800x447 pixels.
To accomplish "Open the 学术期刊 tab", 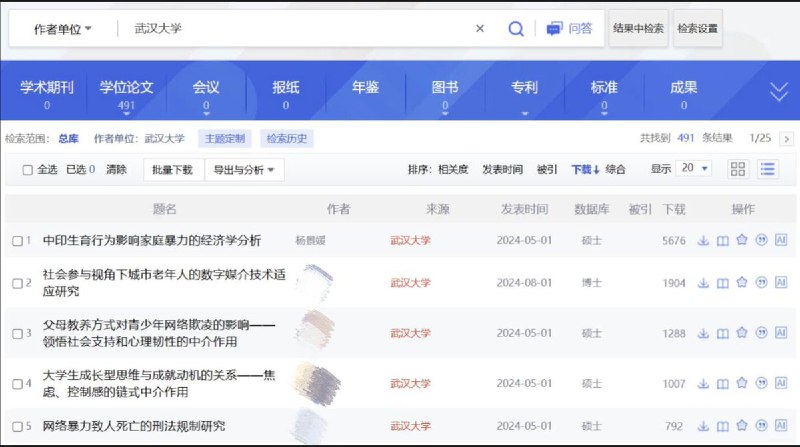I will coord(46,93).
